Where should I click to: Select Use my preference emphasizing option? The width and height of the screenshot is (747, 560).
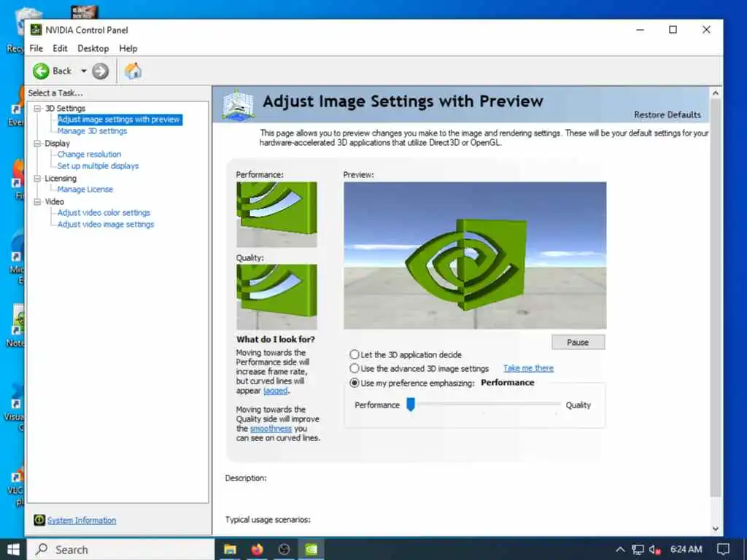click(355, 382)
